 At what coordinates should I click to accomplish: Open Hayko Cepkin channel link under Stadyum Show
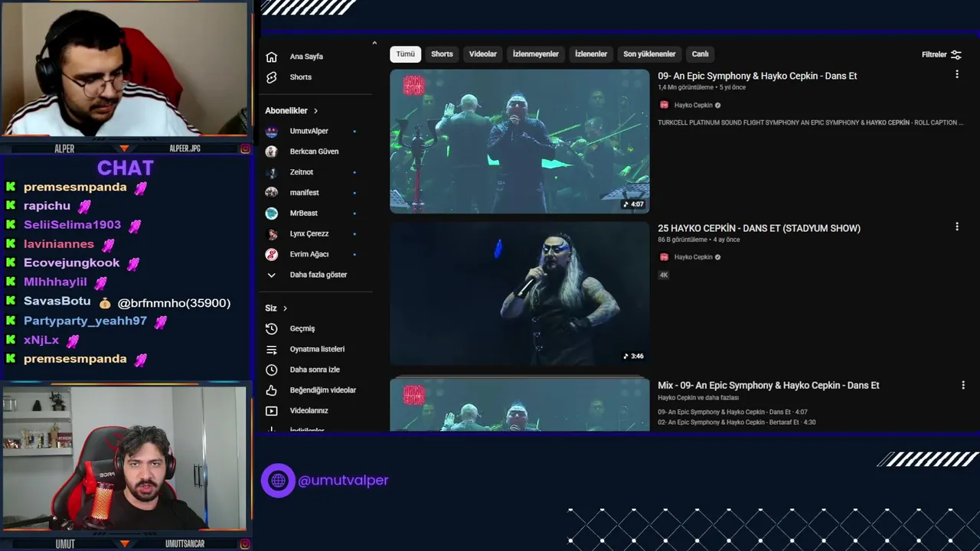(693, 257)
